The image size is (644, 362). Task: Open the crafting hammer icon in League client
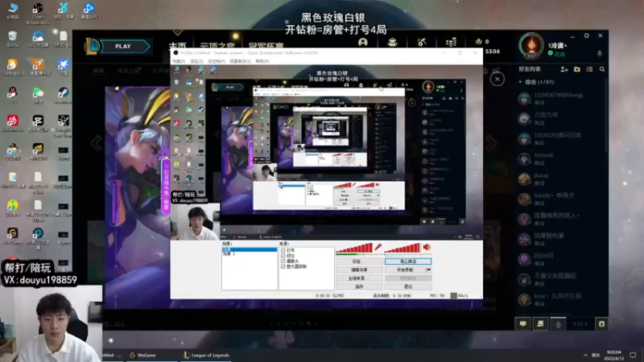[421, 43]
